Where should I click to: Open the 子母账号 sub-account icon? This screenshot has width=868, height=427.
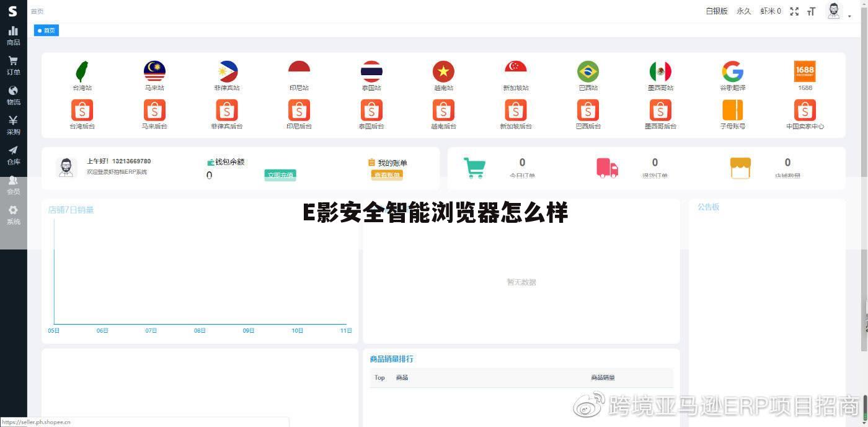tap(732, 110)
